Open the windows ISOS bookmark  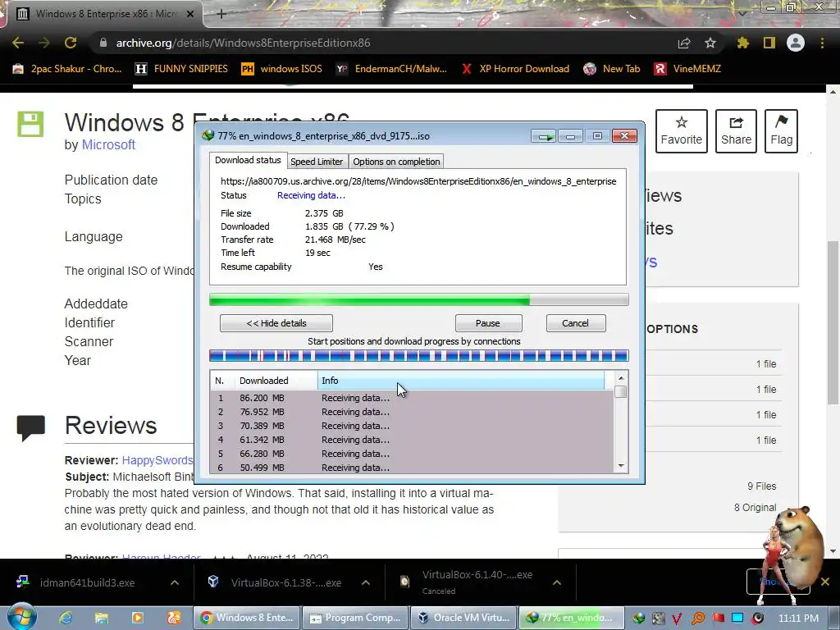282,69
